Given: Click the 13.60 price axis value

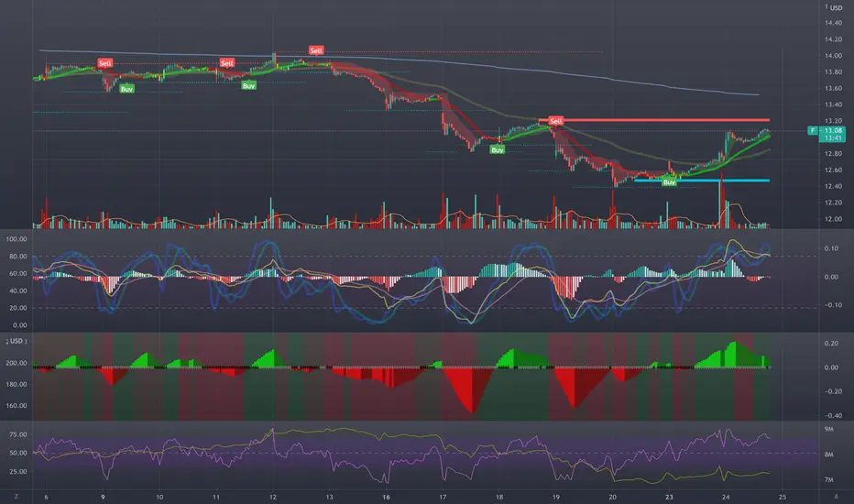Looking at the screenshot, I should click(x=833, y=88).
